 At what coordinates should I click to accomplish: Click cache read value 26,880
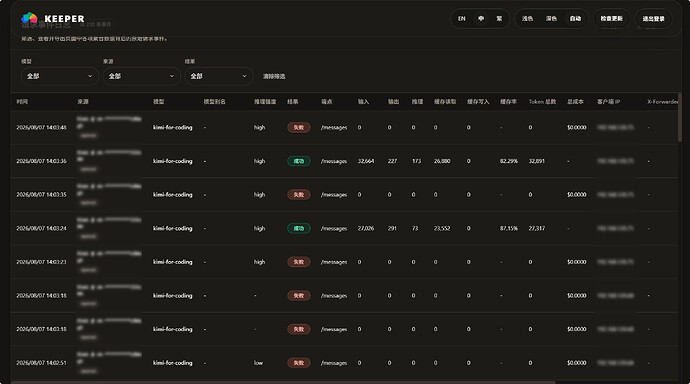[442, 161]
